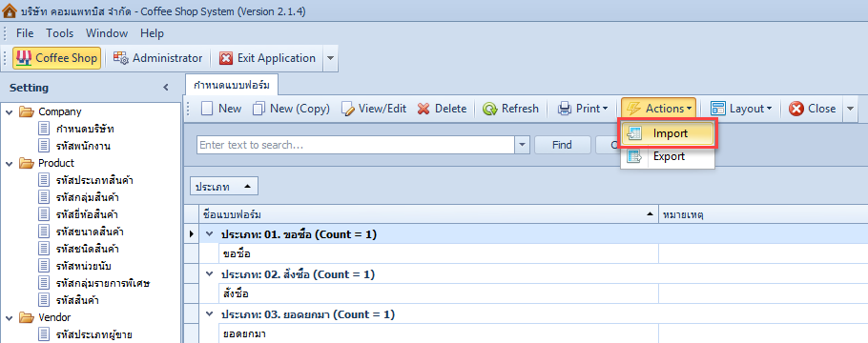Image resolution: width=868 pixels, height=343 pixels.
Task: Click View/Edit pencil button
Action: (x=374, y=109)
